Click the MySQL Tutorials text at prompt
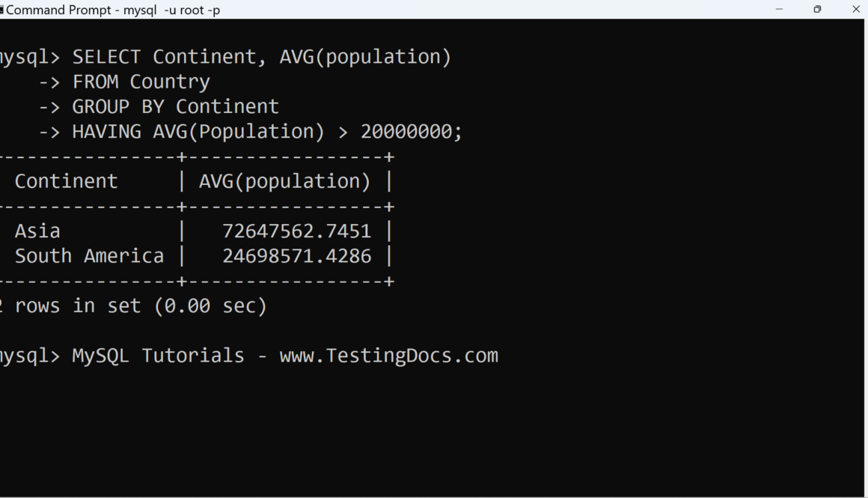Viewport: 868px width, 498px height. [158, 356]
